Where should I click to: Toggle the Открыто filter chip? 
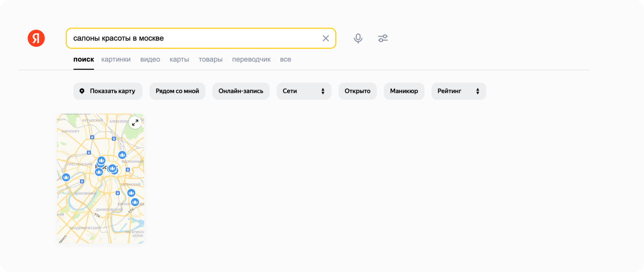357,91
